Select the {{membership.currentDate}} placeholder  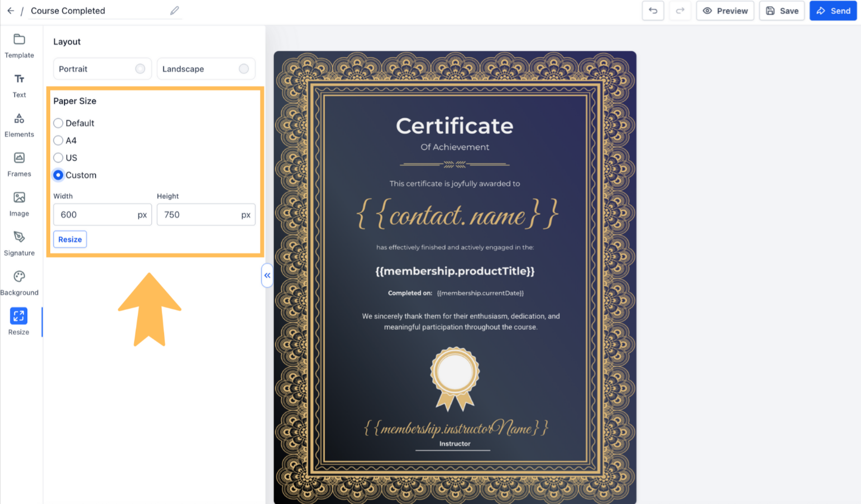coord(480,293)
